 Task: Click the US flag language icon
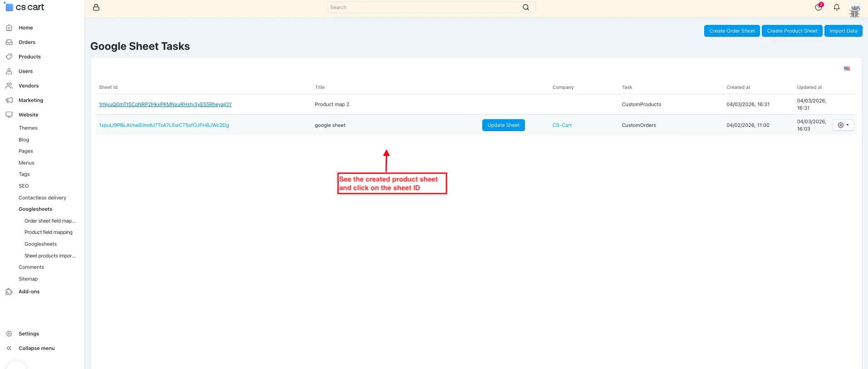tap(847, 68)
